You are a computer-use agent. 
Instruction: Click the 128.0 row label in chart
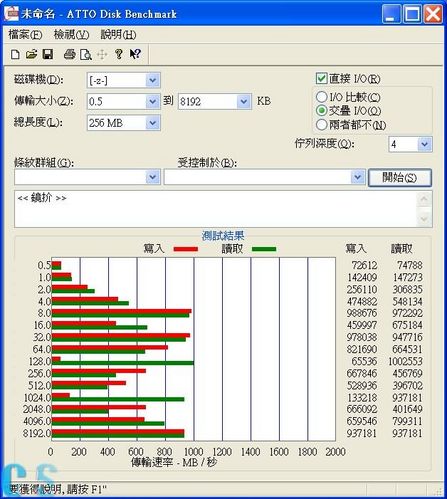pyautogui.click(x=39, y=361)
